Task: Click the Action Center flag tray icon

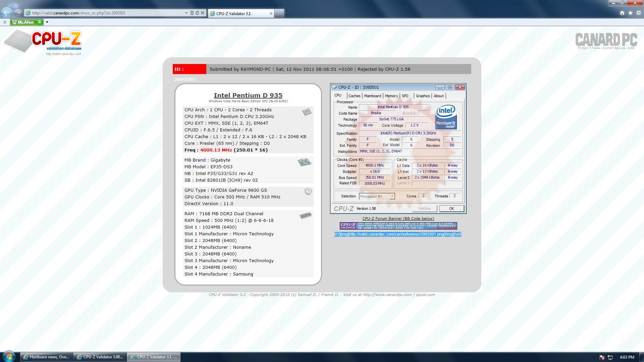Action: pyautogui.click(x=602, y=357)
